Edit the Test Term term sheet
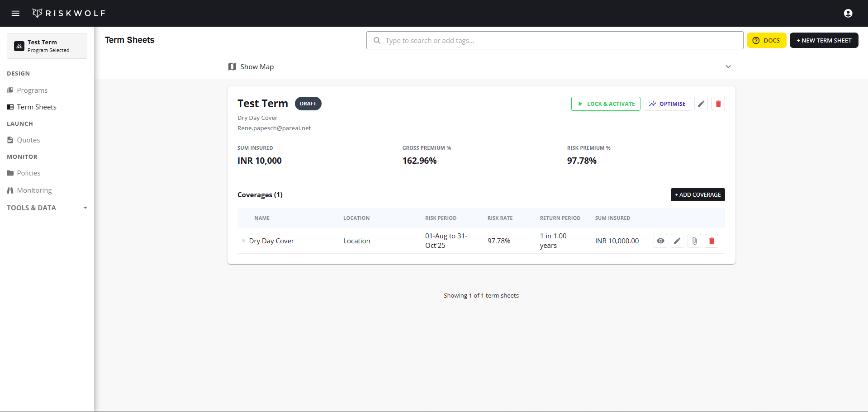Screen dimensions: 868x412 tap(701, 104)
